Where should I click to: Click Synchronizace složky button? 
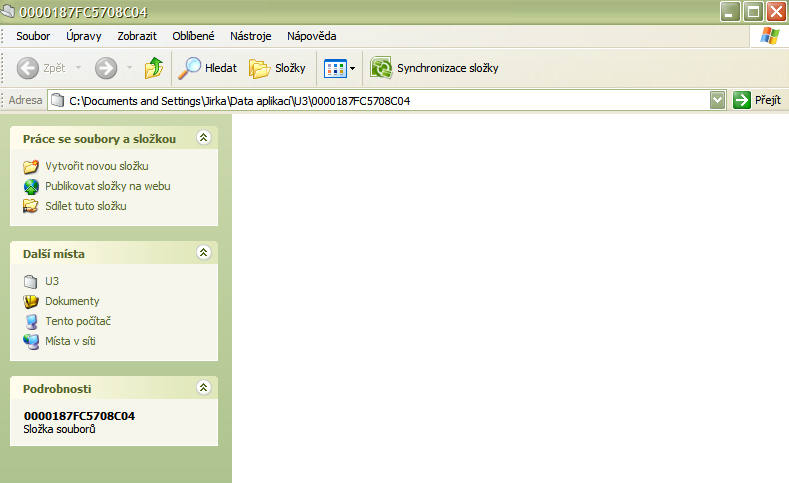point(434,68)
